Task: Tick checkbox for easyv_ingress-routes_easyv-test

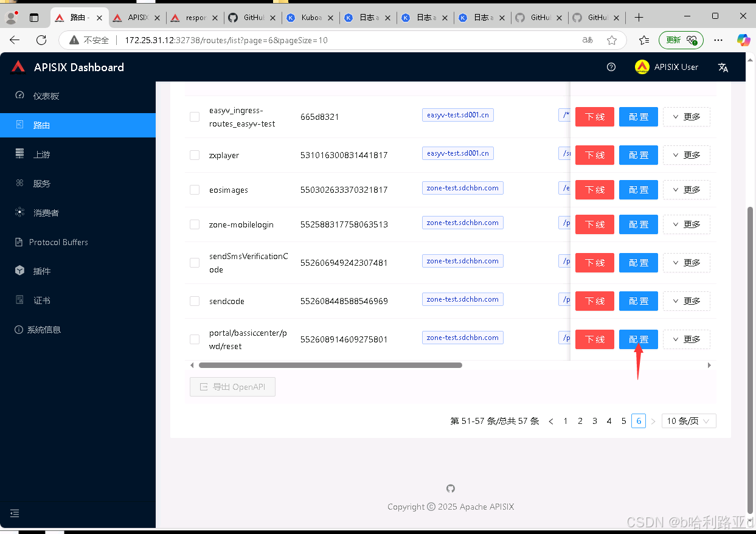Action: 195,117
